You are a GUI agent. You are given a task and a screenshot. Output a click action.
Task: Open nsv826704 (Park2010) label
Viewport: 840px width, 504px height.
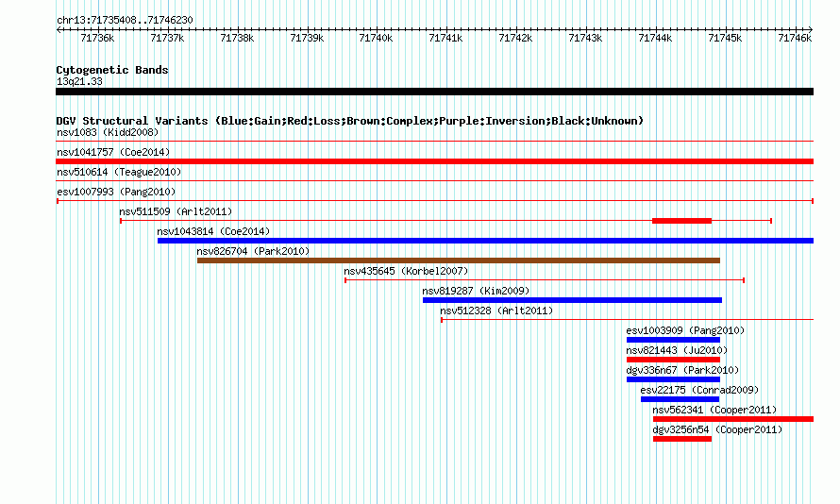(x=253, y=251)
